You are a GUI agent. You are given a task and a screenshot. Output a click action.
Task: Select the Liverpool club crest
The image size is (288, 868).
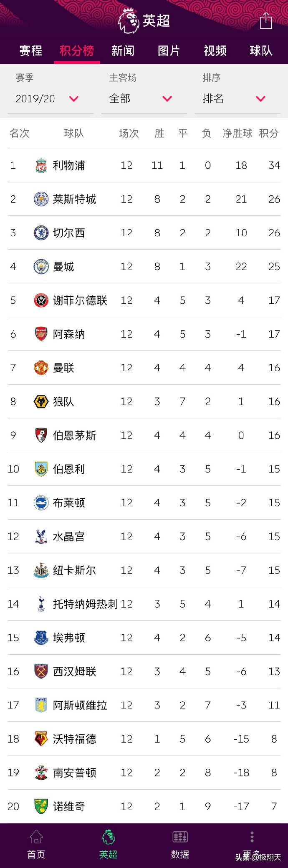click(x=40, y=165)
